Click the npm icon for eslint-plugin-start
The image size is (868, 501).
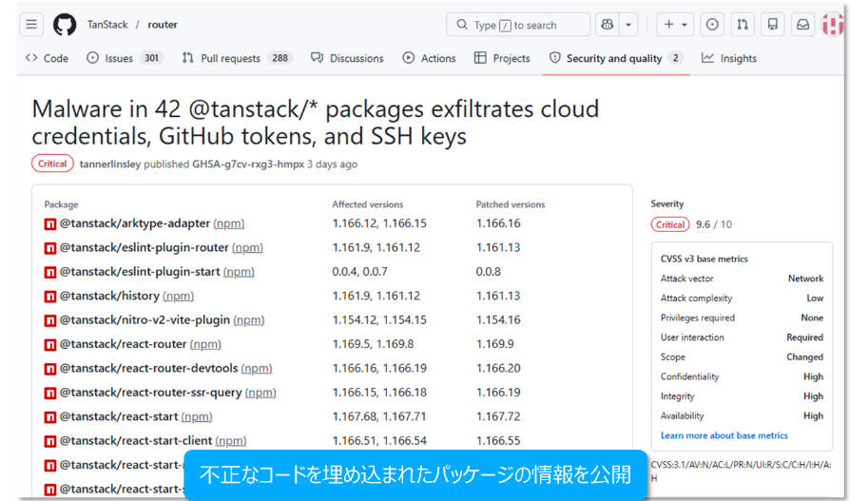pyautogui.click(x=49, y=273)
